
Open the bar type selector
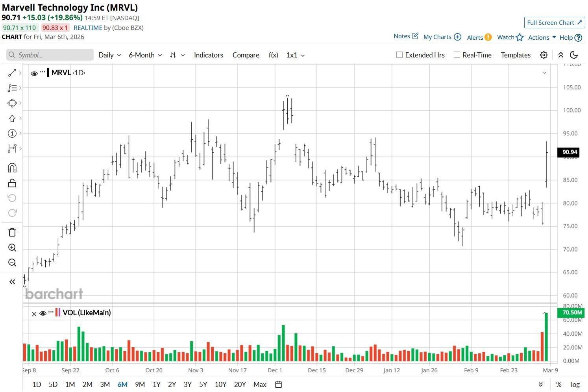pyautogui.click(x=177, y=55)
